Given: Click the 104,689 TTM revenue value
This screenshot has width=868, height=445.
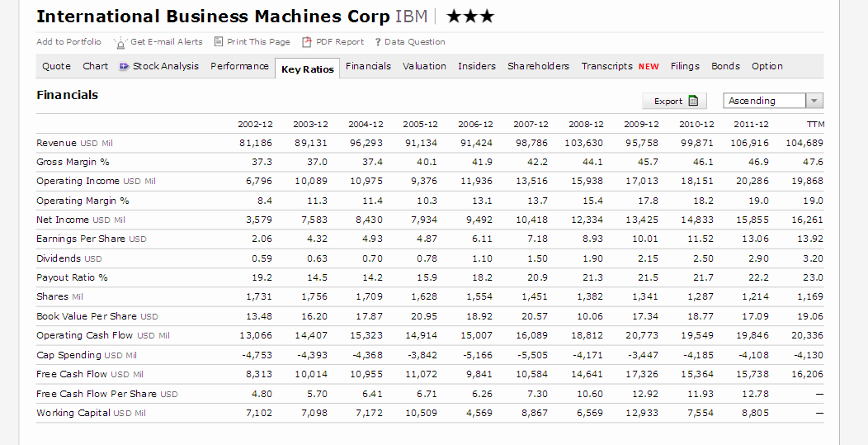Looking at the screenshot, I should tap(804, 143).
